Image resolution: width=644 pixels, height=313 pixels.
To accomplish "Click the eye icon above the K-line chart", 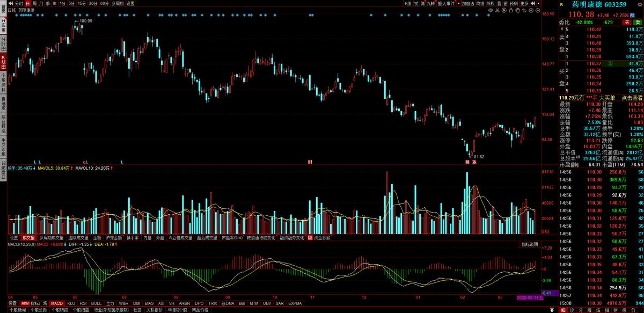I will (x=491, y=10).
